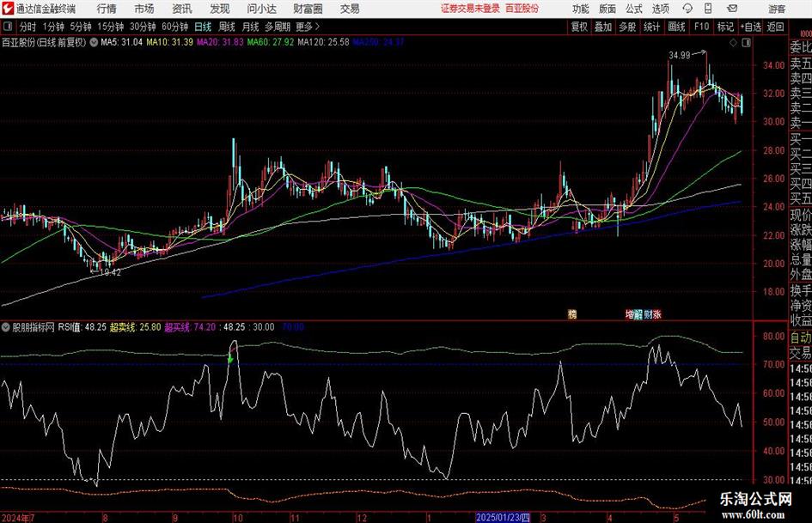The image size is (812, 523).
Task: Switch to 周线 weekly period tab
Action: coord(226,27)
